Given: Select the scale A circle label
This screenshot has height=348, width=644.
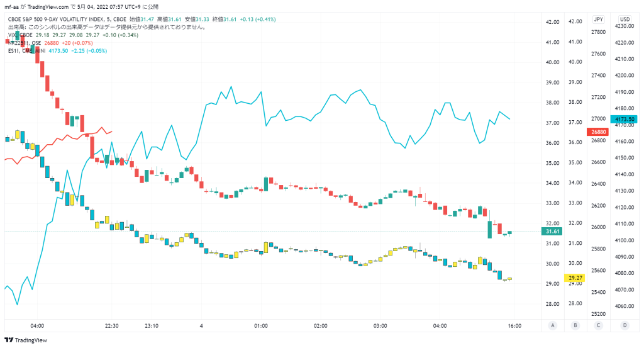Looking at the screenshot, I should (552, 325).
